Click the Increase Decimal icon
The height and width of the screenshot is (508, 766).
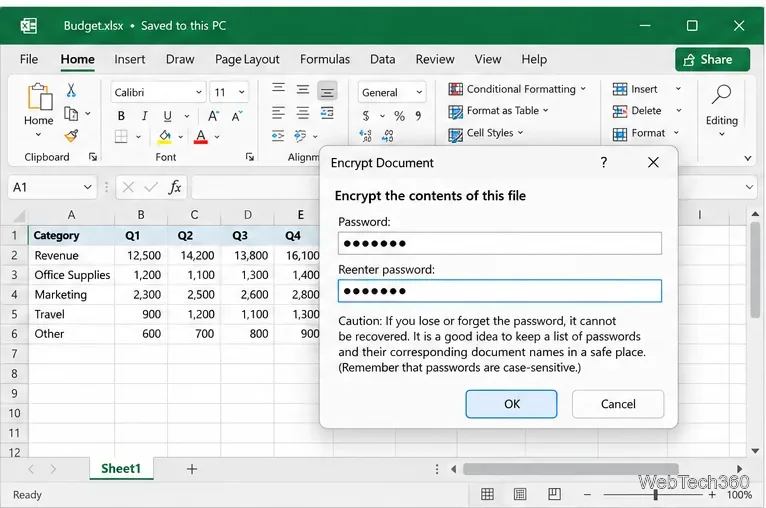pos(365,135)
